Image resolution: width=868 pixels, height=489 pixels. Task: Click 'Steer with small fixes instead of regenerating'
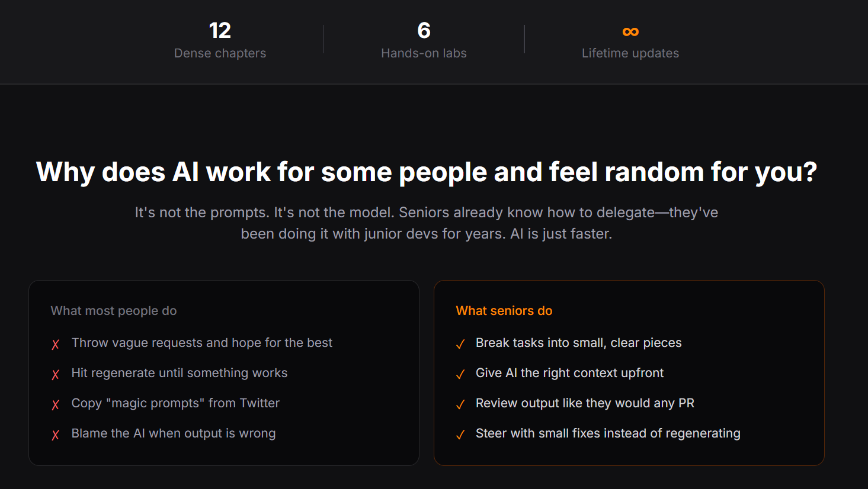608,433
